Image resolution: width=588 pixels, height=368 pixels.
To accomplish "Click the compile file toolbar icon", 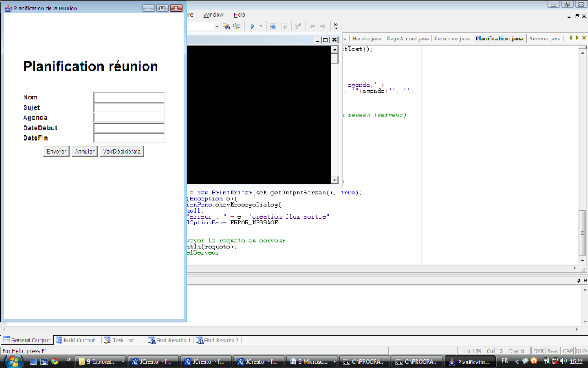I will point(273,26).
